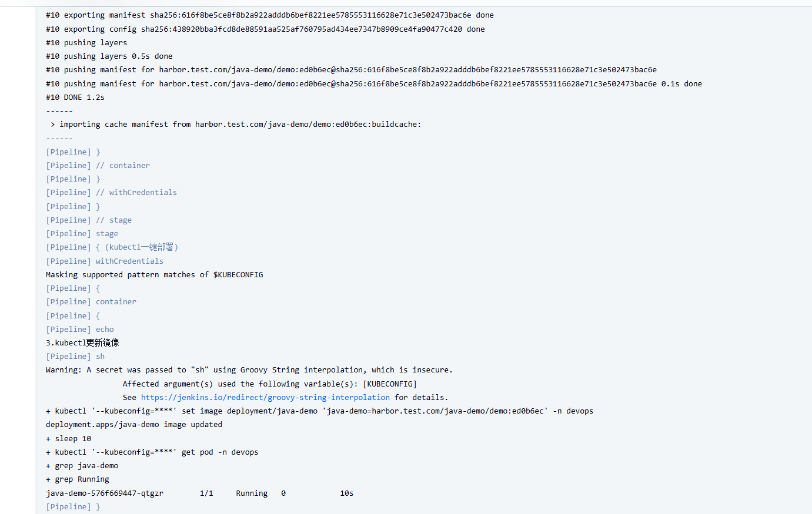Click the "exporting manifest sha256" log line
Viewport: 812px width, 514px height.
click(269, 15)
